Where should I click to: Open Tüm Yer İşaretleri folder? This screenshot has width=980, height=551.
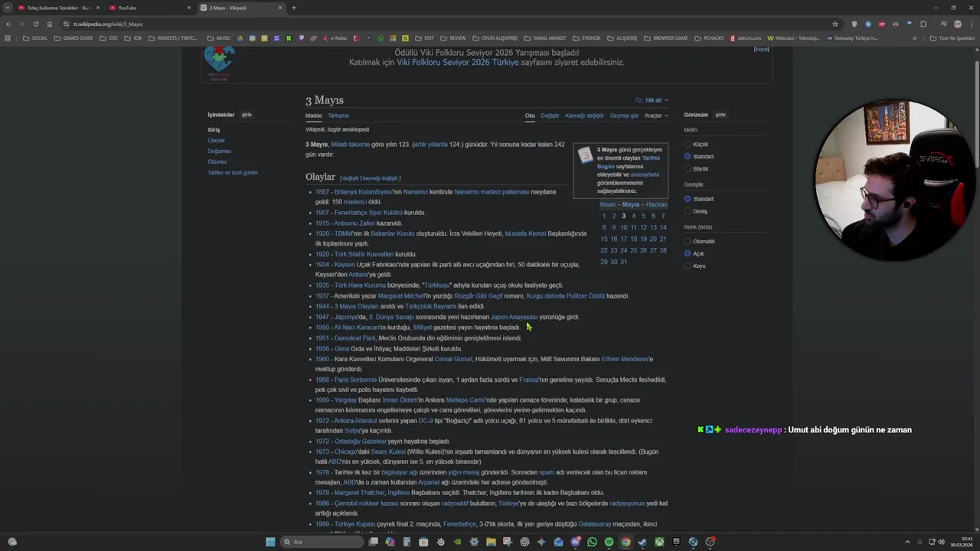click(952, 37)
